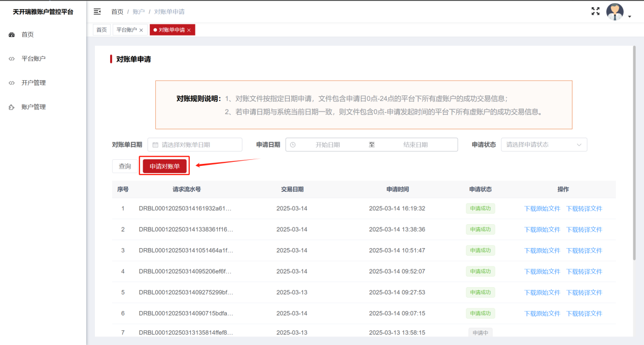Open 开户管理 in the sidebar
The width and height of the screenshot is (644, 345).
33,83
